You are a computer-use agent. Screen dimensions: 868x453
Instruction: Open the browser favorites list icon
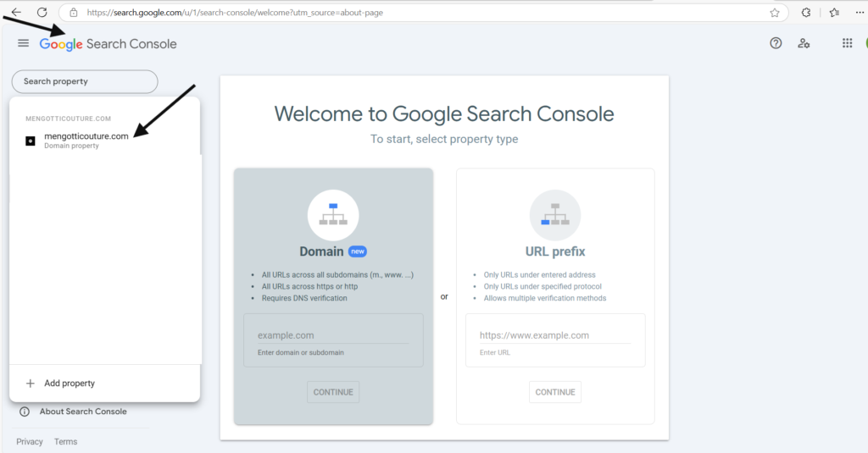(834, 12)
